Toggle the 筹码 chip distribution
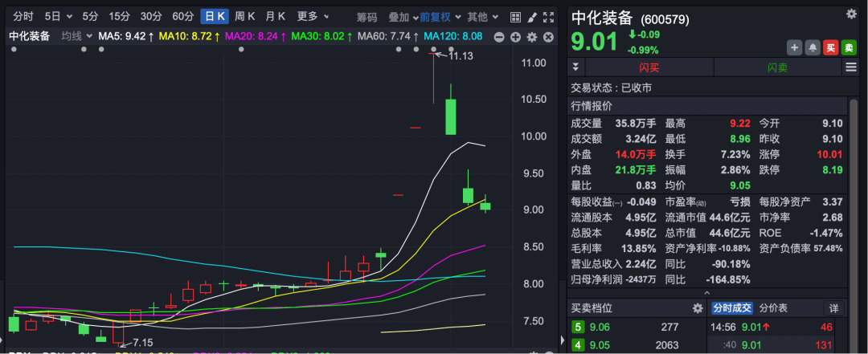868x354 pixels. coord(366,17)
